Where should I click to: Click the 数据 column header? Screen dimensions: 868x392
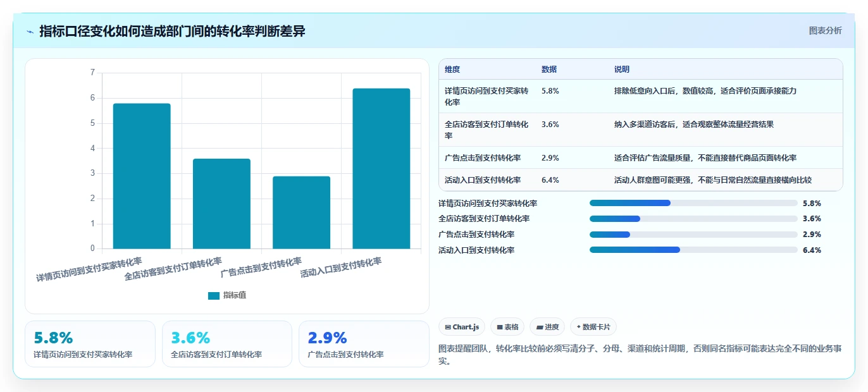(x=549, y=70)
